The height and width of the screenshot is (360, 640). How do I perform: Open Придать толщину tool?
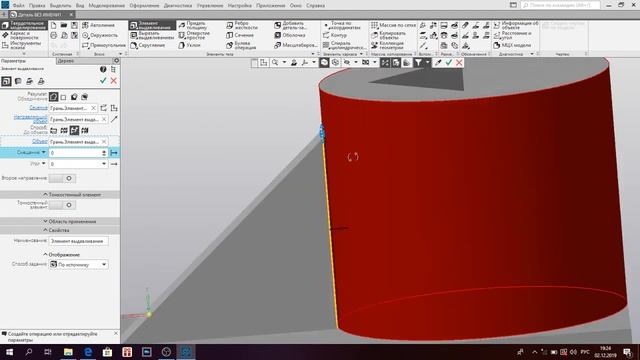(193, 25)
